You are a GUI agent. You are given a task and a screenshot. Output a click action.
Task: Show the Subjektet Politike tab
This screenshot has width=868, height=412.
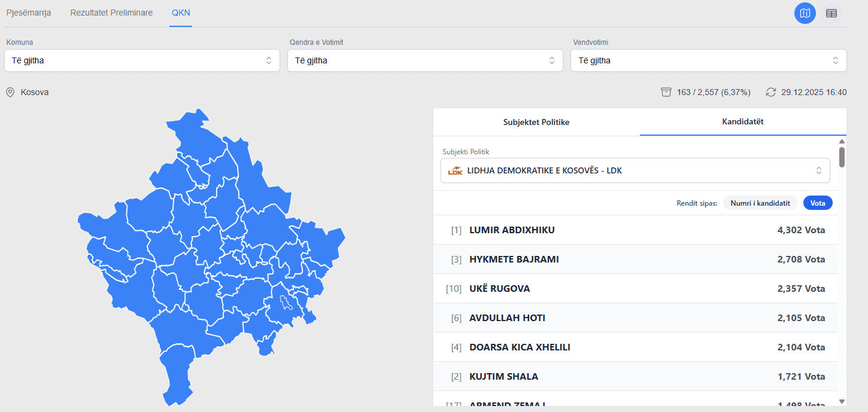tap(536, 122)
